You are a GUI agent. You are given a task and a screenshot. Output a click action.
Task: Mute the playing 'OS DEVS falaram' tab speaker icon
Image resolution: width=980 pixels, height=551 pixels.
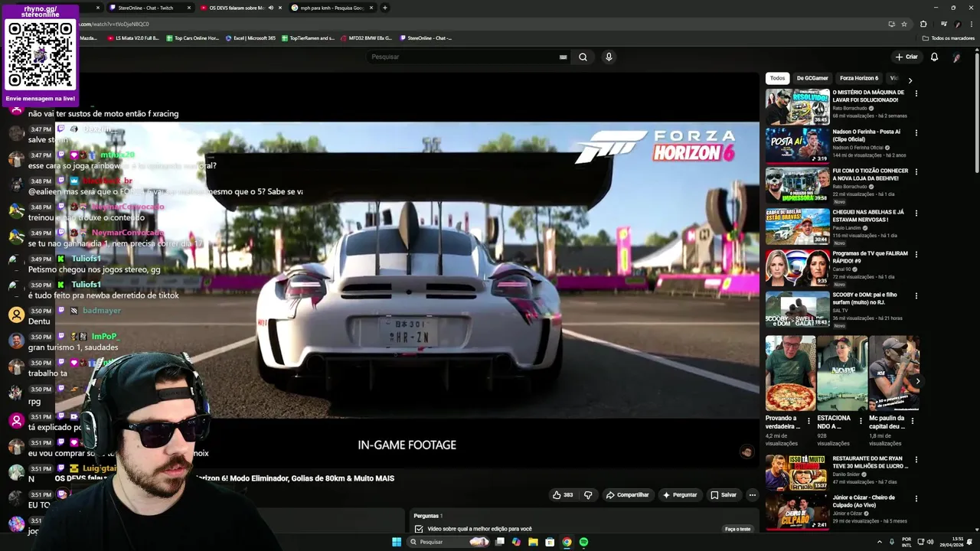270,8
